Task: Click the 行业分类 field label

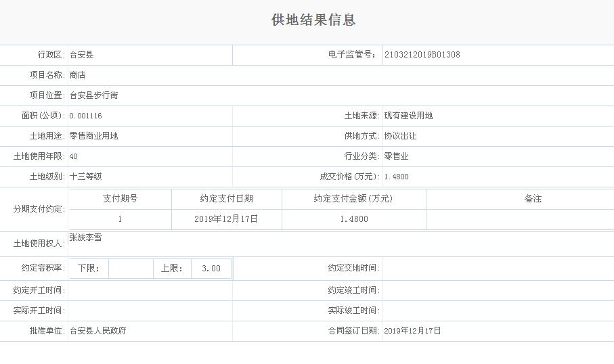Action: pos(361,156)
